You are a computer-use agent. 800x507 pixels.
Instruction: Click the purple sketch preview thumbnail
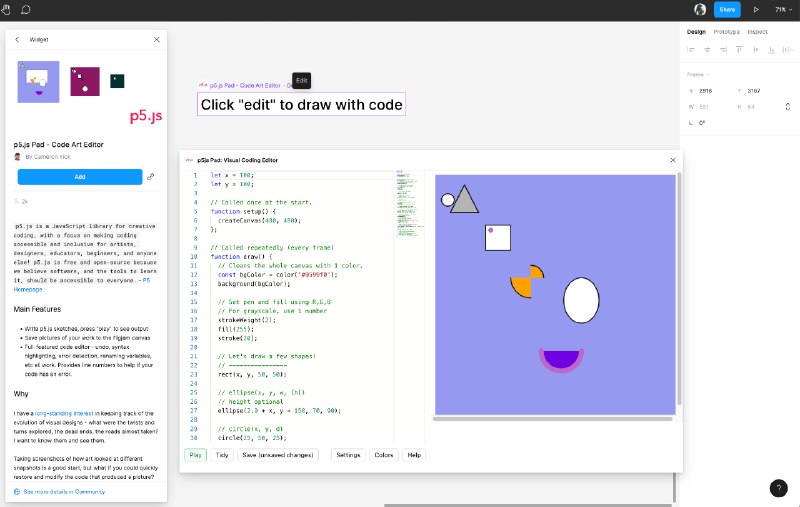pyautogui.click(x=39, y=82)
